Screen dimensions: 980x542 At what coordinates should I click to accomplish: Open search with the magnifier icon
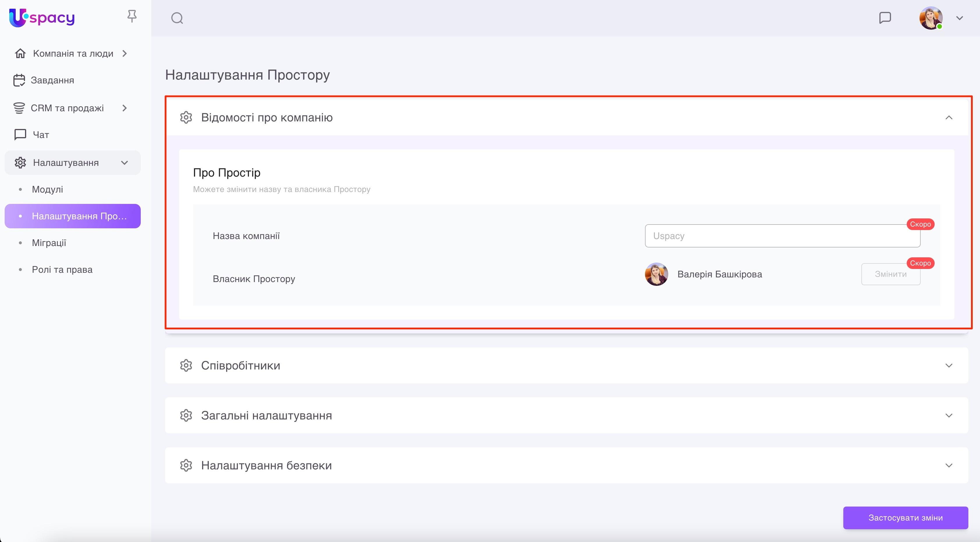[177, 18]
